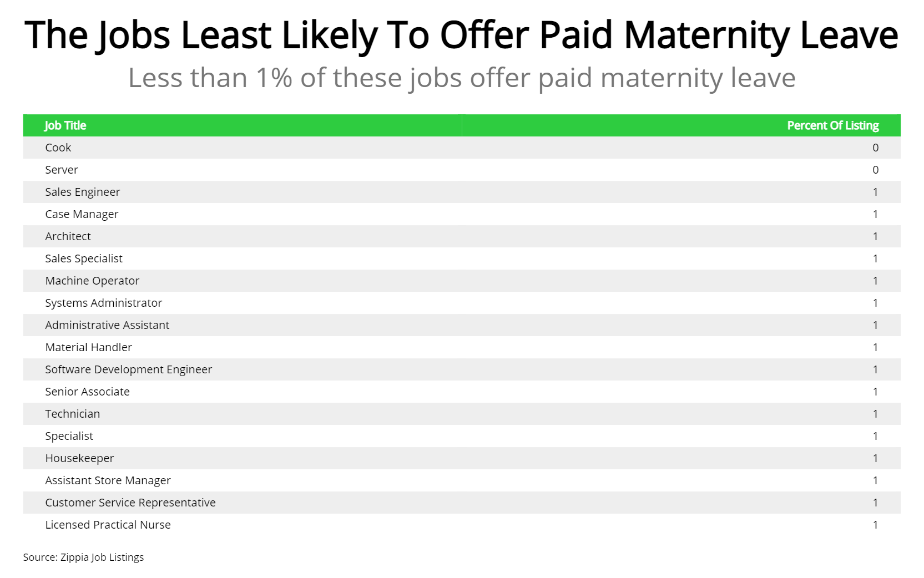Click the Customer Service Representative entry
The image size is (924, 578).
pos(130,503)
